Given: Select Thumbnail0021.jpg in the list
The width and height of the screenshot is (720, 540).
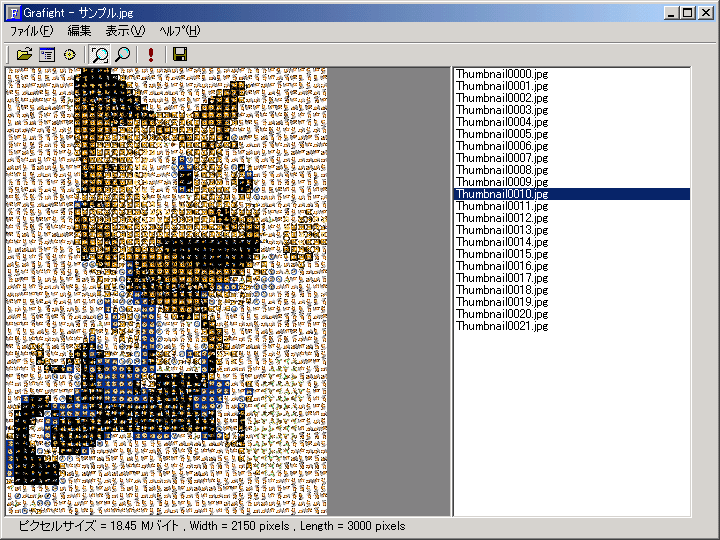Looking at the screenshot, I should point(572,326).
